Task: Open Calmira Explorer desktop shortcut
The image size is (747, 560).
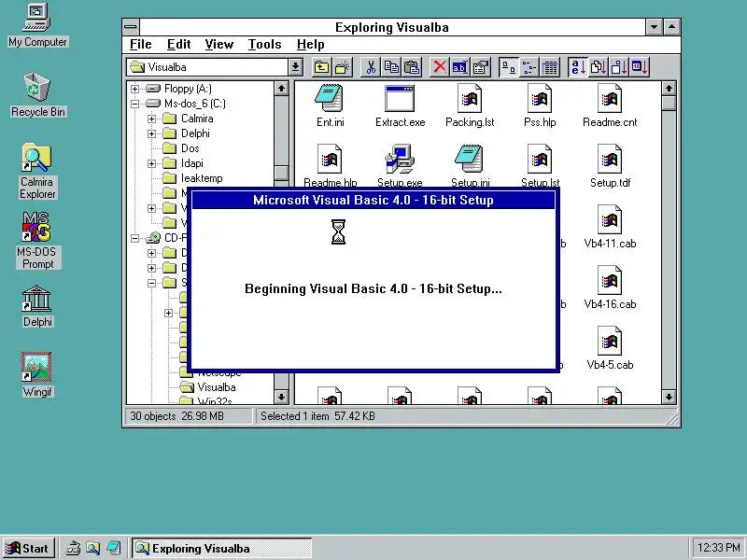Action: pyautogui.click(x=37, y=172)
